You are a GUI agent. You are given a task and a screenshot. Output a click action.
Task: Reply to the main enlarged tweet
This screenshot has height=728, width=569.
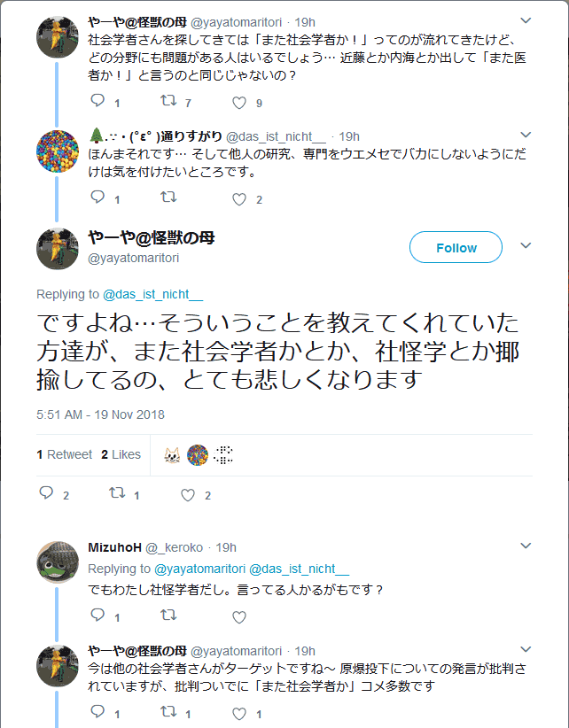47,494
